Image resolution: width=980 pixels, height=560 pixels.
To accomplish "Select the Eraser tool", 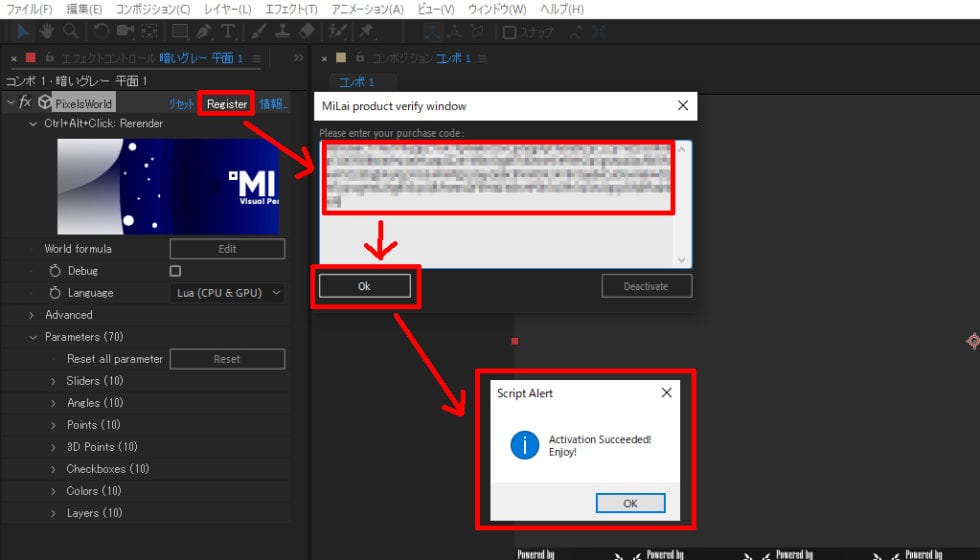I will [307, 32].
